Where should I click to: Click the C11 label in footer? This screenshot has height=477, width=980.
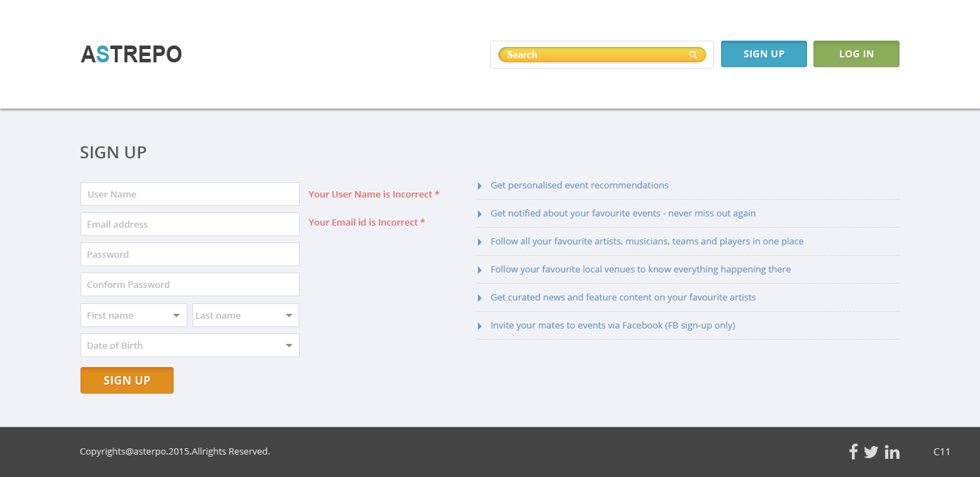941,452
